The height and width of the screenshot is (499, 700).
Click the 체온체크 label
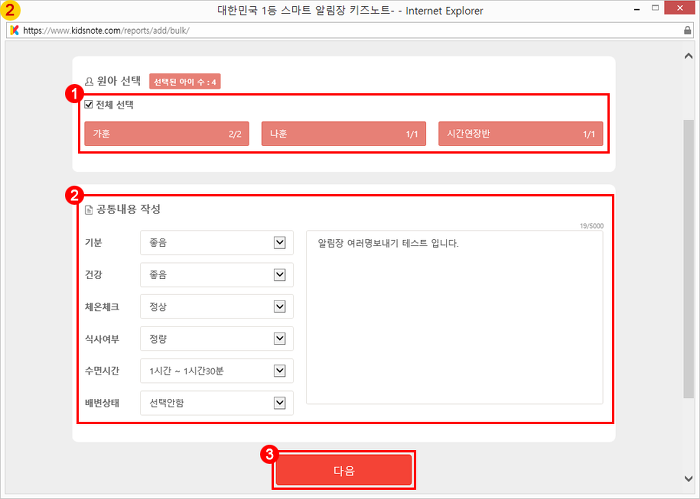click(102, 307)
